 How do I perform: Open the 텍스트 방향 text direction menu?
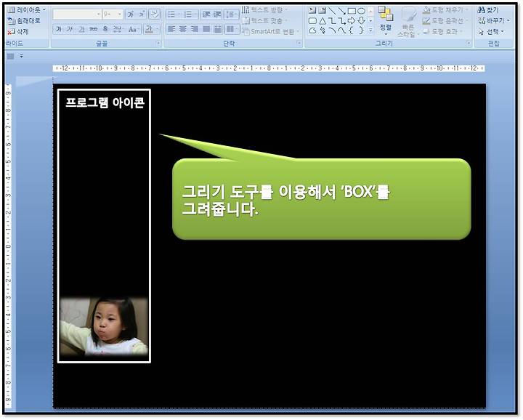(265, 10)
